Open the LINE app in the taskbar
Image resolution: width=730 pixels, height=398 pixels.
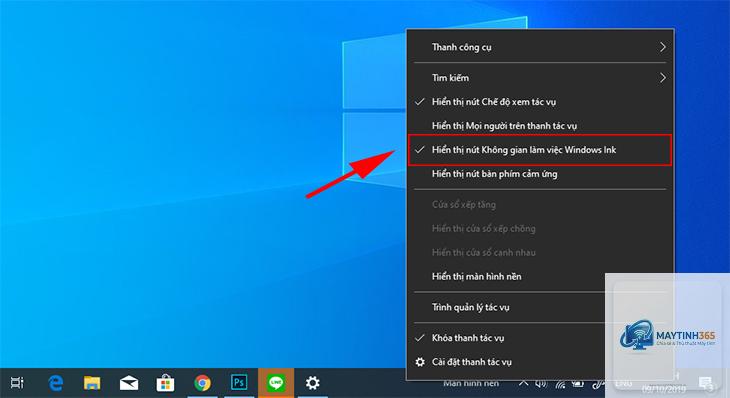tap(276, 383)
